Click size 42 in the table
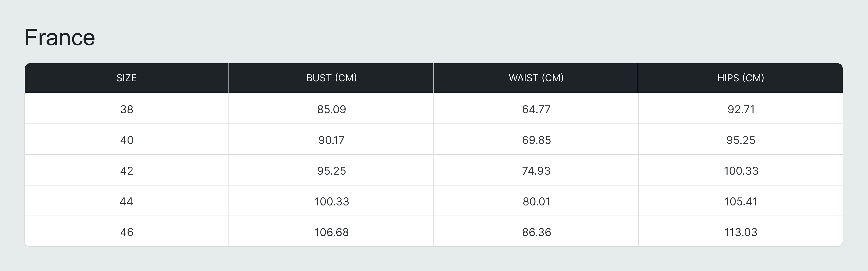This screenshot has width=868, height=271. click(127, 171)
